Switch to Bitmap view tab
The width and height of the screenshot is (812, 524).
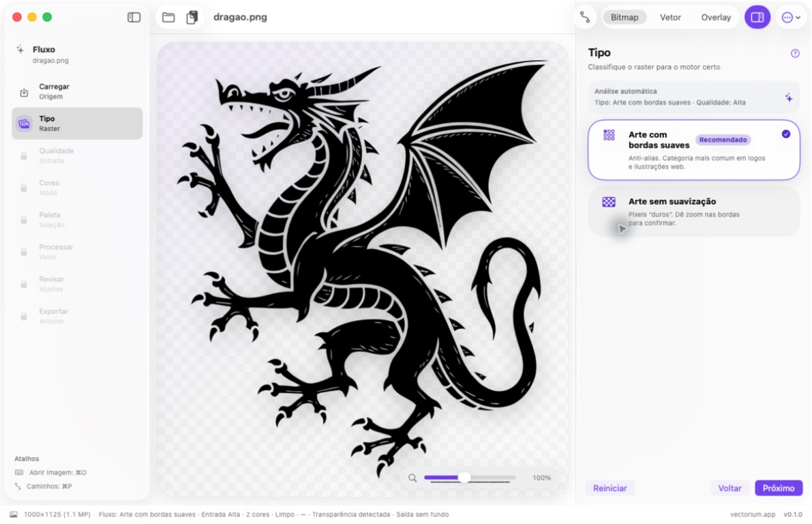[624, 17]
